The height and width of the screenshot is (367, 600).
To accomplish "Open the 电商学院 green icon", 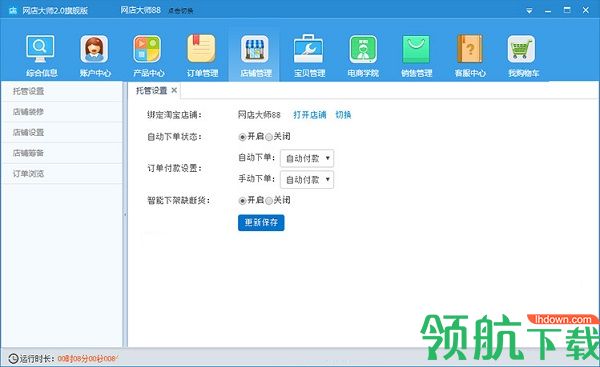I will (x=363, y=49).
